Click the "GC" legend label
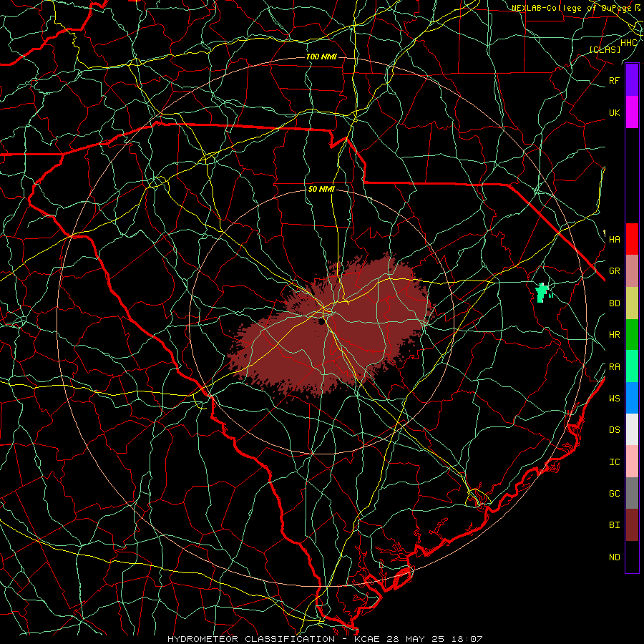The width and height of the screenshot is (644, 644). tap(614, 493)
